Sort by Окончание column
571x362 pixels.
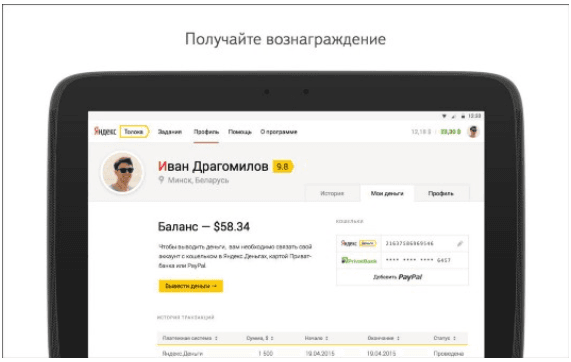click(383, 338)
